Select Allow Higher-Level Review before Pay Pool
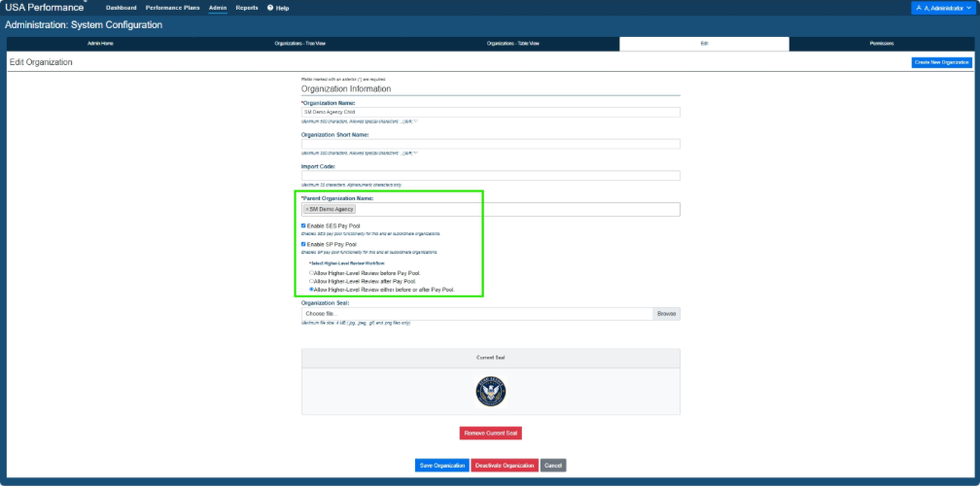The height and width of the screenshot is (487, 980). pyautogui.click(x=311, y=273)
